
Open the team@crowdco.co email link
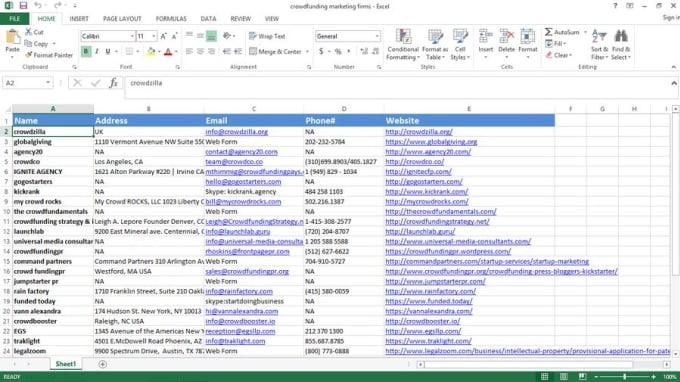234,161
